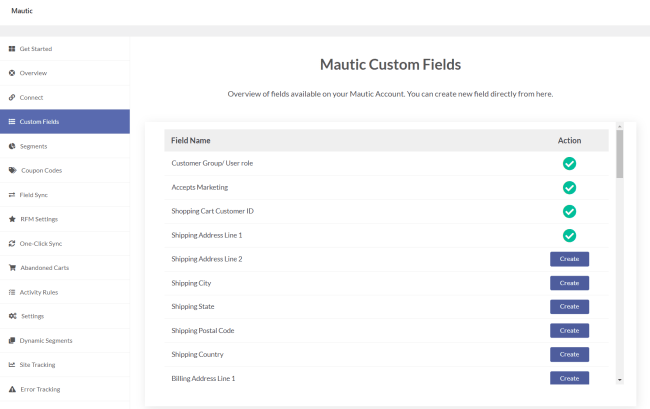Click green checkmark for Shopping Cart Customer ID
The image size is (650, 409).
(x=569, y=211)
